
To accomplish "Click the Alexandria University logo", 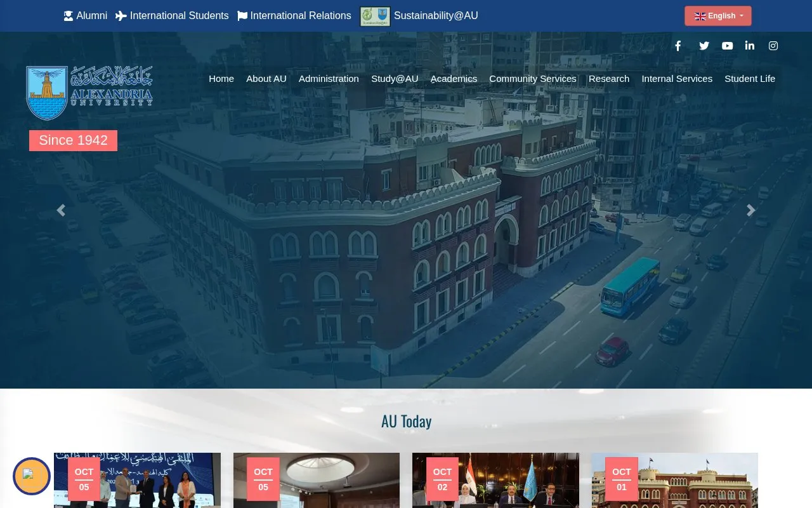I will point(89,93).
